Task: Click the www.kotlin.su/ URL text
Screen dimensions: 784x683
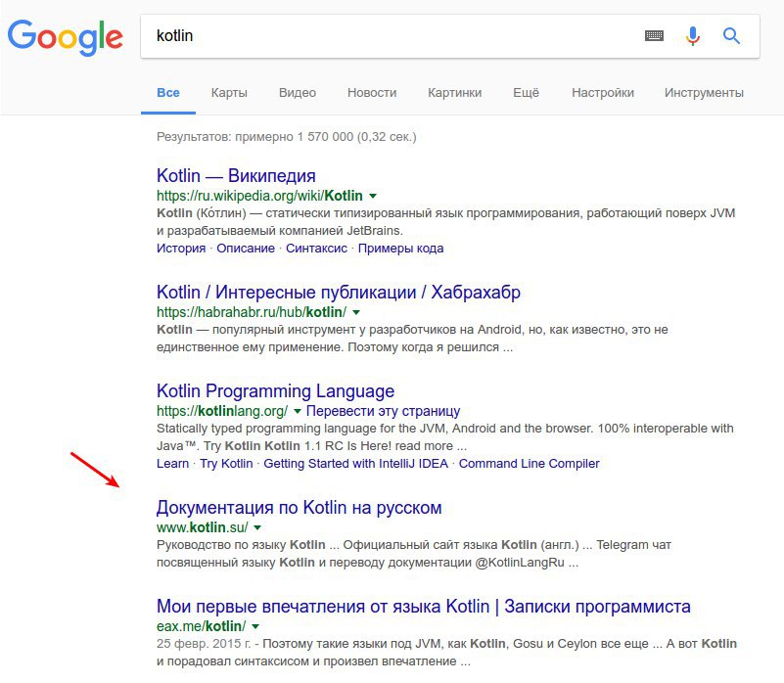Action: pyautogui.click(x=202, y=527)
